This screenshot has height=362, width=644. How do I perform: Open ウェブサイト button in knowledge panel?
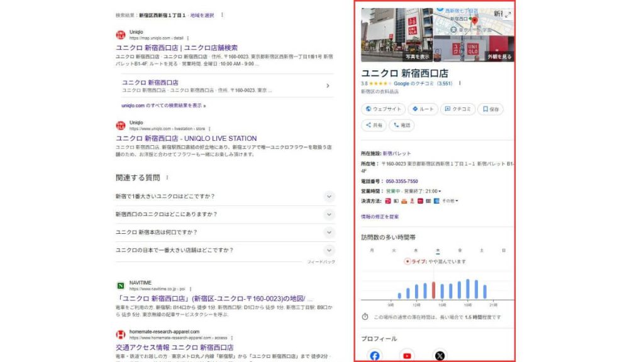(x=383, y=109)
